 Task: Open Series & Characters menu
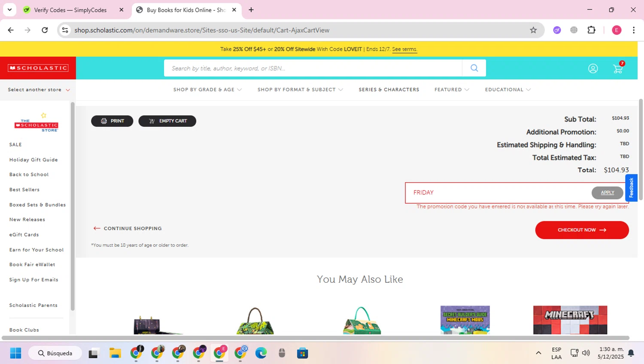[x=389, y=89]
